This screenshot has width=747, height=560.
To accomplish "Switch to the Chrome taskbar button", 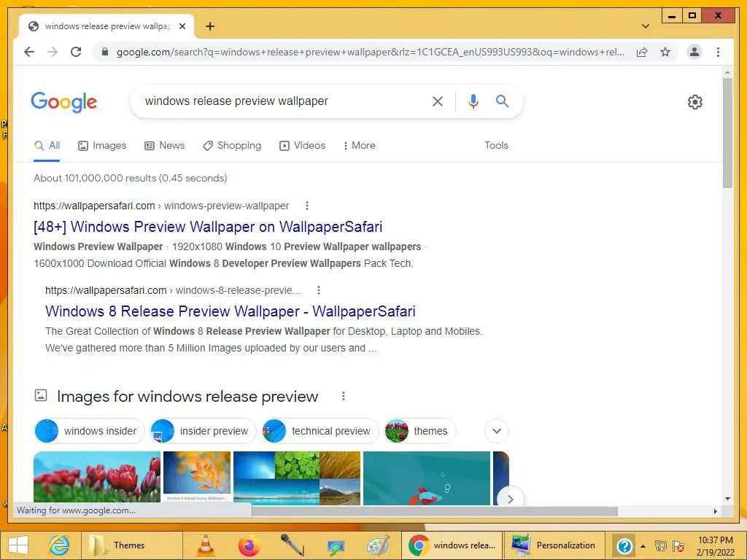I will pyautogui.click(x=452, y=545).
